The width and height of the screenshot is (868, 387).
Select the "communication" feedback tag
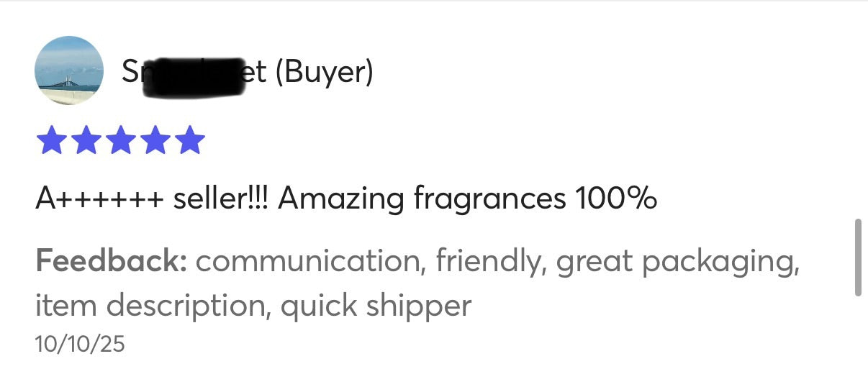[307, 260]
